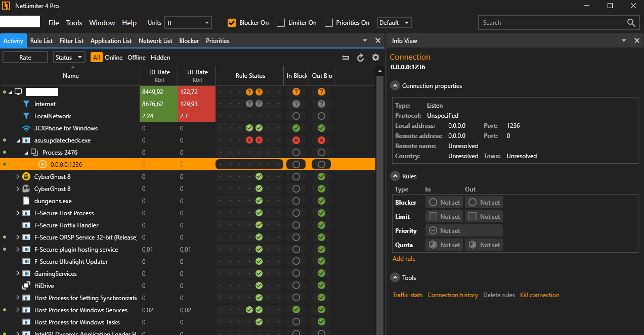Click the 3CXPhone for Windows wifi icon
The width and height of the screenshot is (644, 335).
click(26, 128)
